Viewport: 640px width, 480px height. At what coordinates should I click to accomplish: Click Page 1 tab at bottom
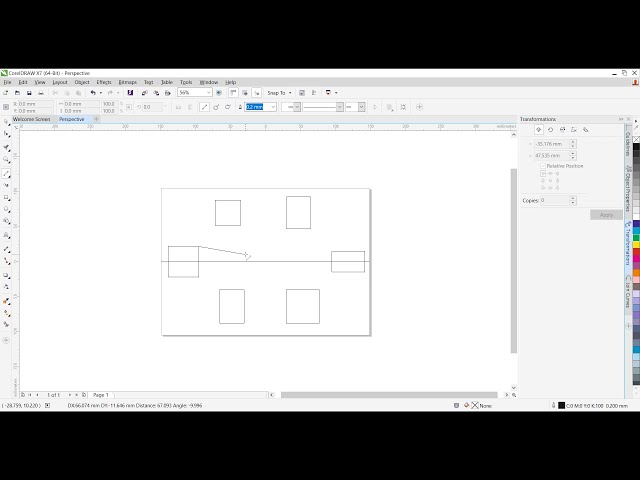coord(101,395)
